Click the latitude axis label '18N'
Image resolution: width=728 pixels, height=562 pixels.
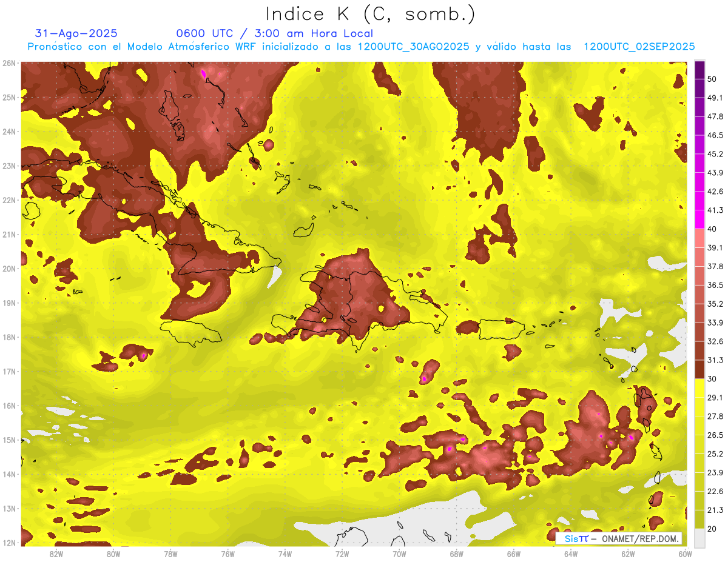(x=9, y=337)
